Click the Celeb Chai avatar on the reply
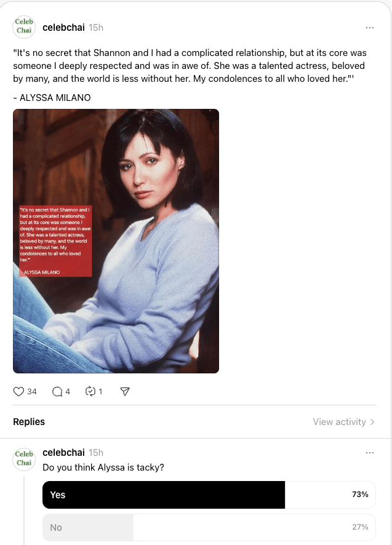 (x=24, y=458)
